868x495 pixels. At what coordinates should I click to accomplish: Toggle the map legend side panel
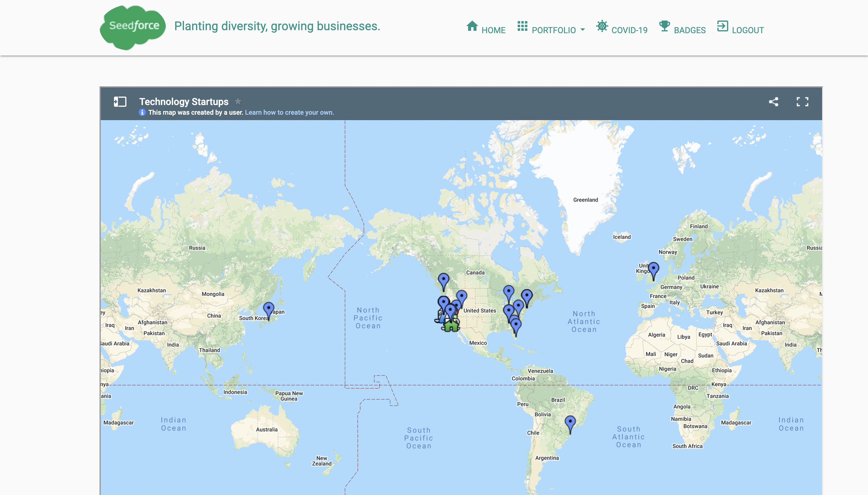(120, 102)
